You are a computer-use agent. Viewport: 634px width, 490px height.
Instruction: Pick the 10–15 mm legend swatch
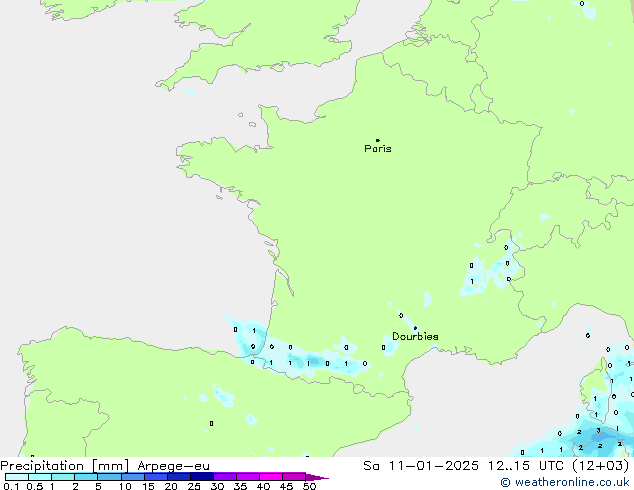coord(132,477)
